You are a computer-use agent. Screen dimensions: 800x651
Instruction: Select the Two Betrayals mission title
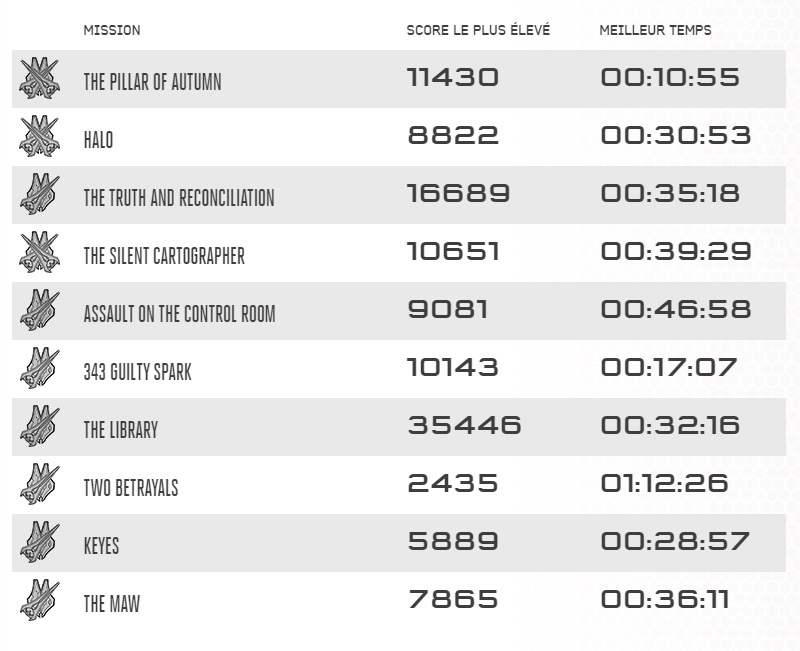(x=131, y=488)
